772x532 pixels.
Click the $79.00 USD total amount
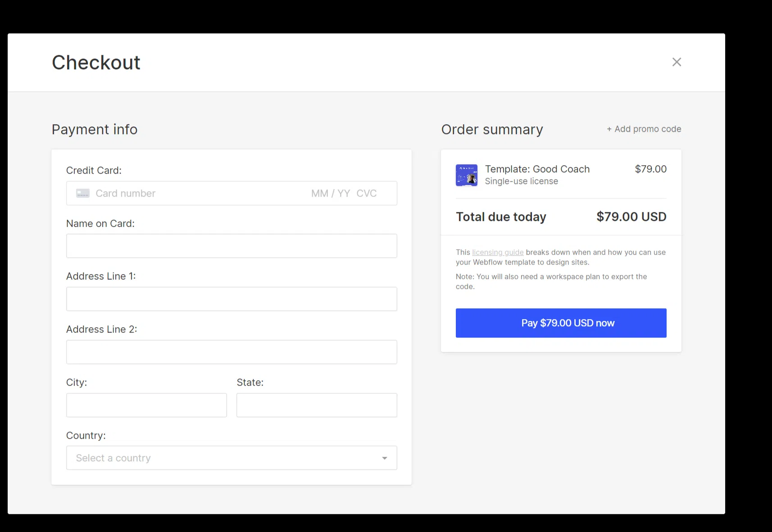point(631,217)
